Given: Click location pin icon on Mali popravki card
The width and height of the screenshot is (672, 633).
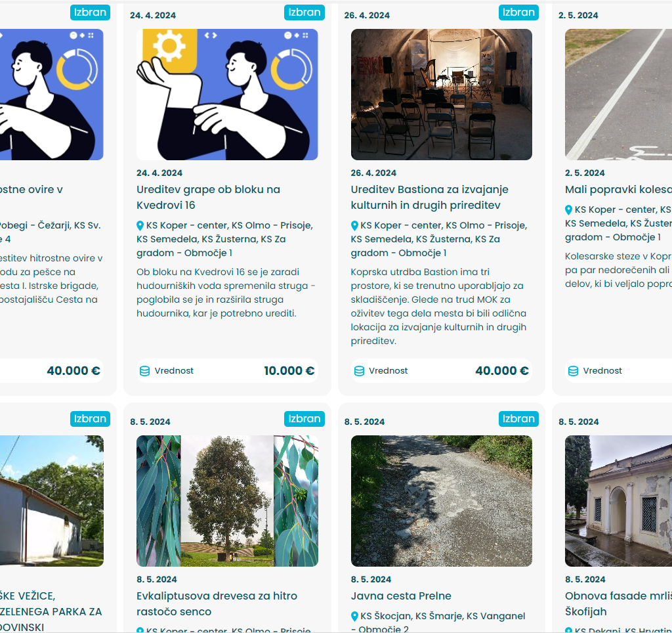Looking at the screenshot, I should pos(568,209).
